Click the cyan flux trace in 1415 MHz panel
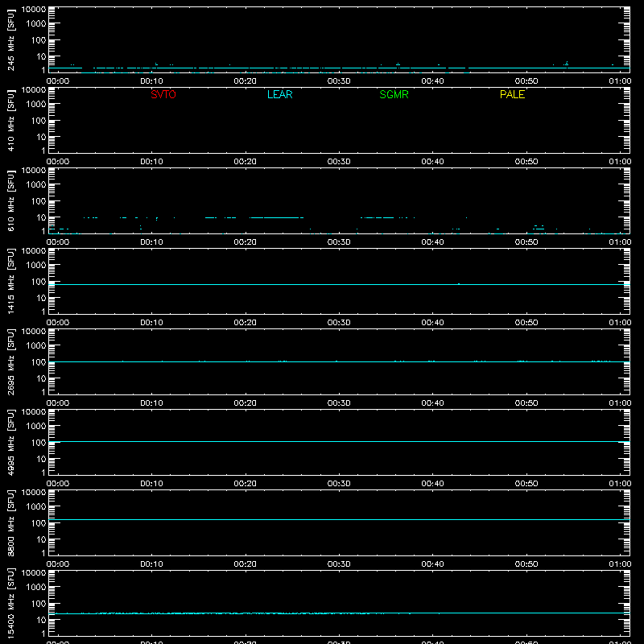The width and height of the screenshot is (644, 644). (339, 284)
